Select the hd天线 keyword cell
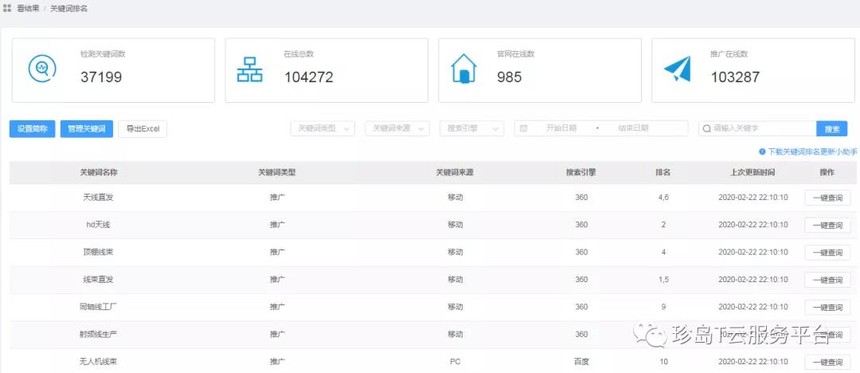 point(99,225)
